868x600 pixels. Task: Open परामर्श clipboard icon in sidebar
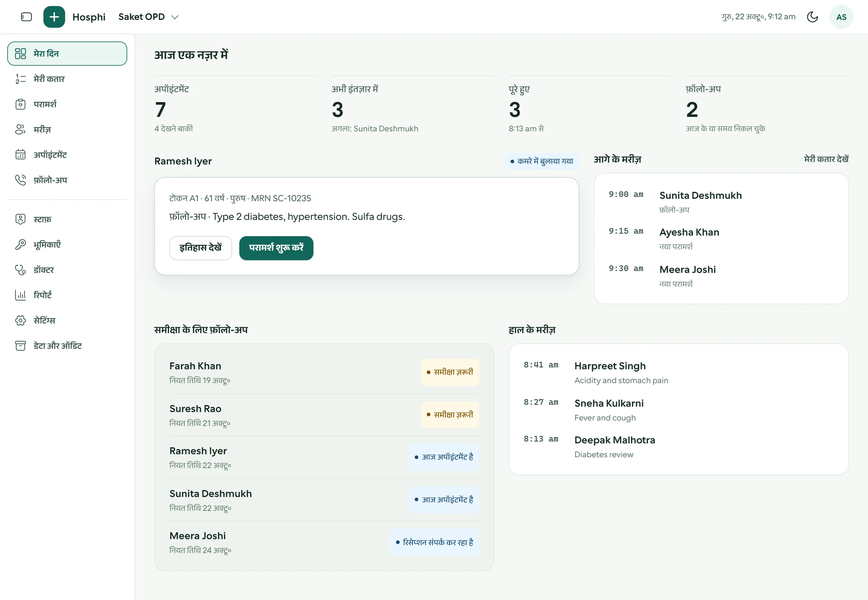[20, 104]
